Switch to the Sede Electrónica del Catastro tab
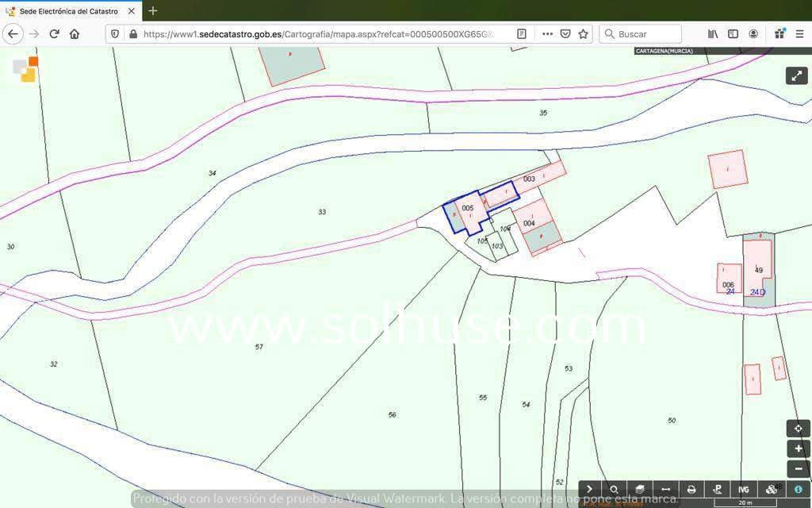 click(x=67, y=11)
